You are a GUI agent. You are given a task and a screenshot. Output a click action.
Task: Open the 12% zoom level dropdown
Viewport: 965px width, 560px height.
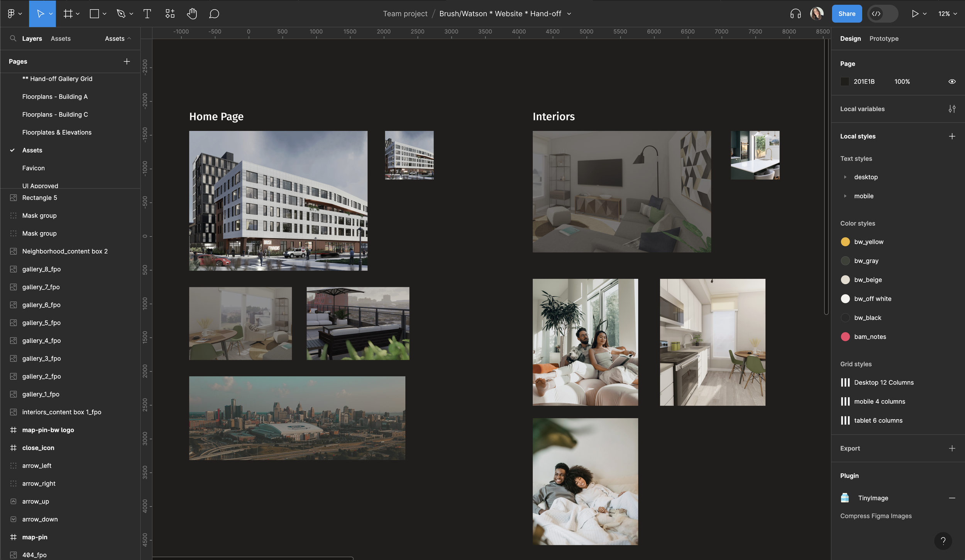coord(947,14)
